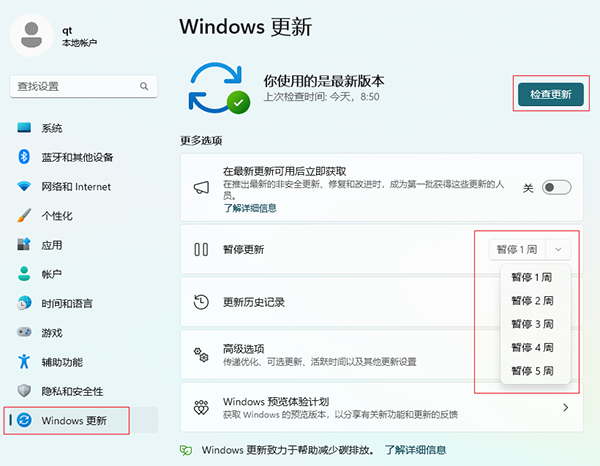Click the 暂停 1 周 split button
The width and height of the screenshot is (600, 466).
tap(517, 249)
